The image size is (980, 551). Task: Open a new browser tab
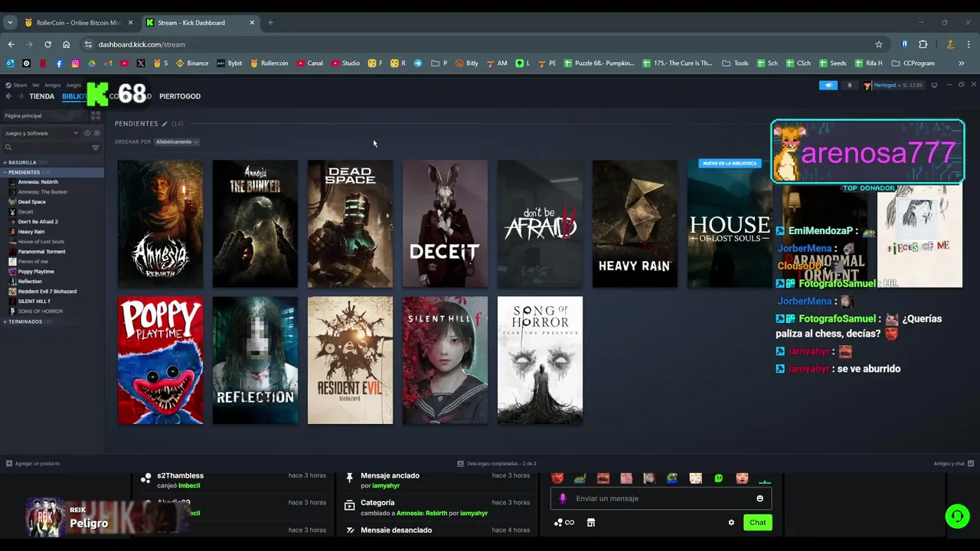click(269, 23)
